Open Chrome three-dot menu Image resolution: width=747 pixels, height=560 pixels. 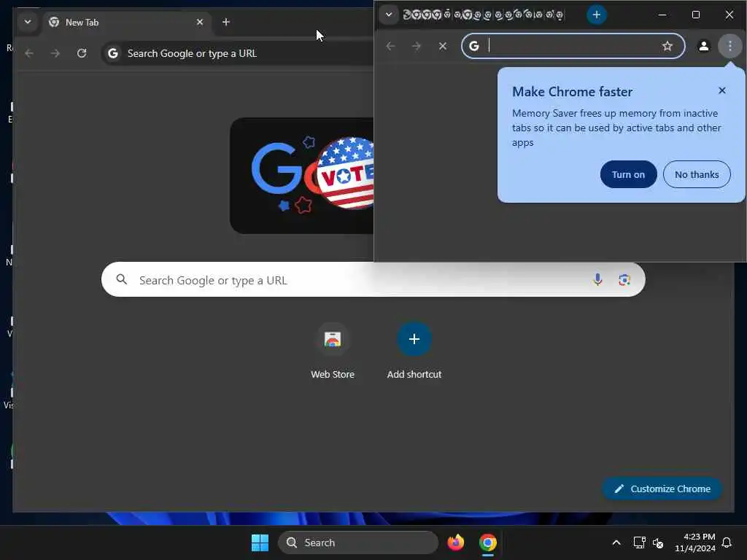pos(729,46)
